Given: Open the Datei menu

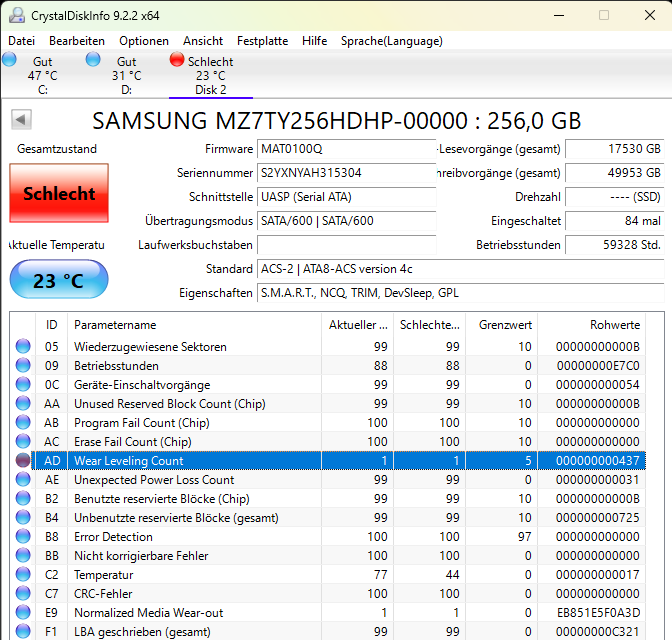Looking at the screenshot, I should (21, 41).
